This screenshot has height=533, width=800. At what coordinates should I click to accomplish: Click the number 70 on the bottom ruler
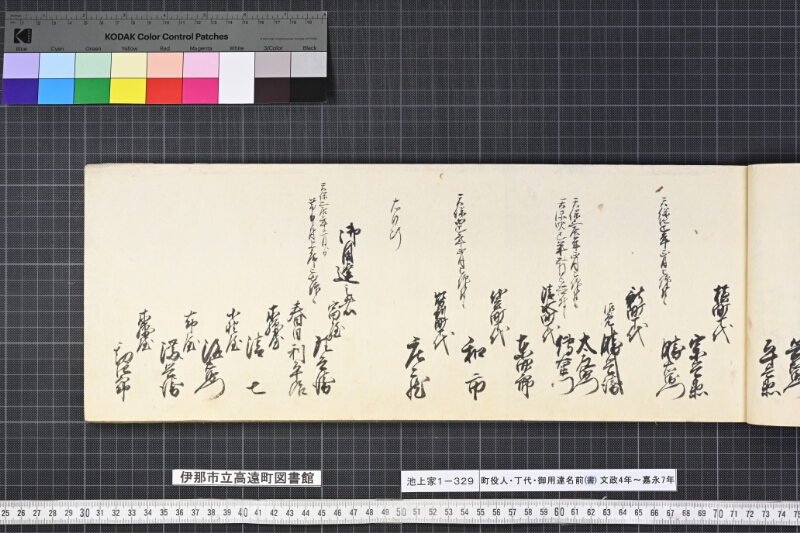[x=717, y=513]
